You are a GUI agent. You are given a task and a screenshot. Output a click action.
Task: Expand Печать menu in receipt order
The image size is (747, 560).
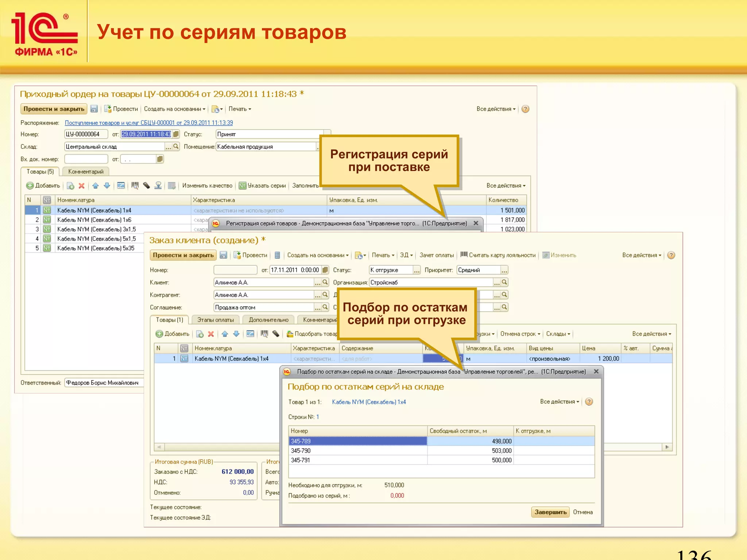[x=240, y=109]
